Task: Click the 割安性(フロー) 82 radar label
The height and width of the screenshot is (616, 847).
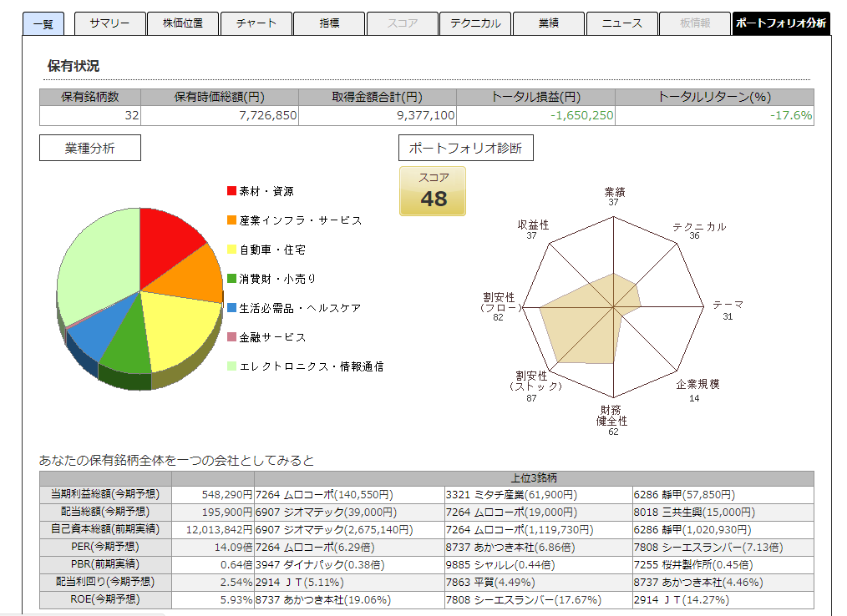Action: tap(500, 306)
